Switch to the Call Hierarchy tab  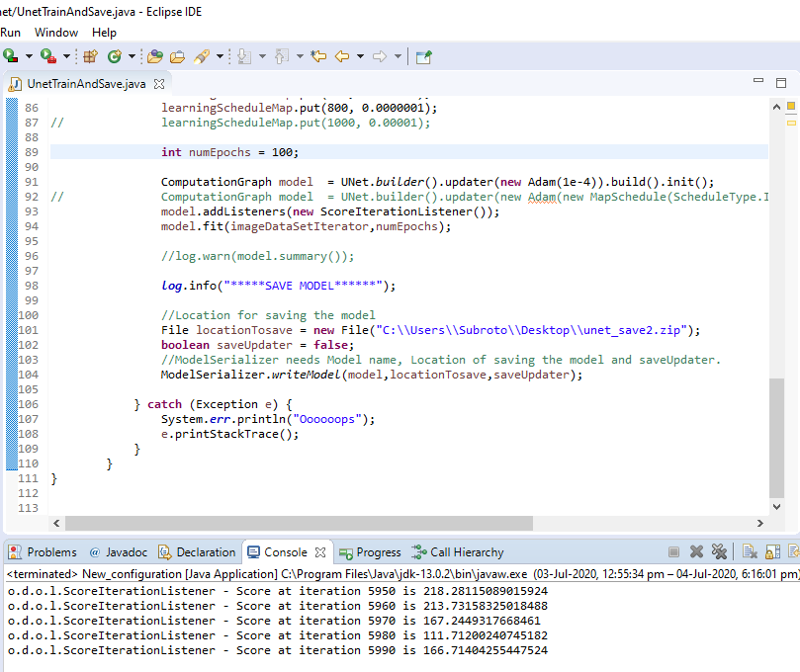[x=457, y=552]
